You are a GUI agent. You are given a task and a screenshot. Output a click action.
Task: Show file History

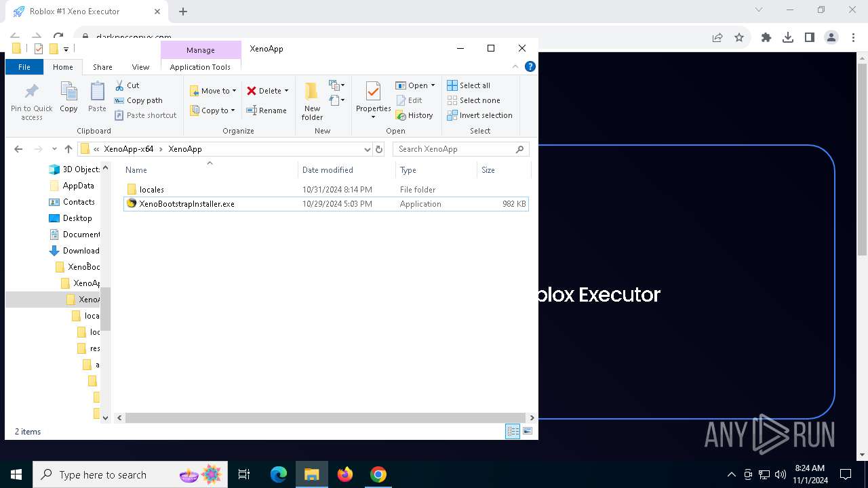tap(414, 115)
